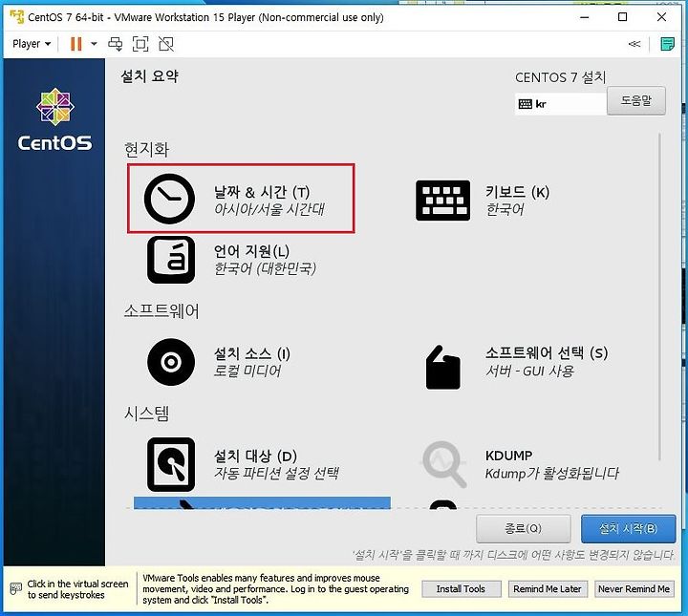Click the highlighted blue network row
Screen dimensions: 688x616
tap(262, 503)
